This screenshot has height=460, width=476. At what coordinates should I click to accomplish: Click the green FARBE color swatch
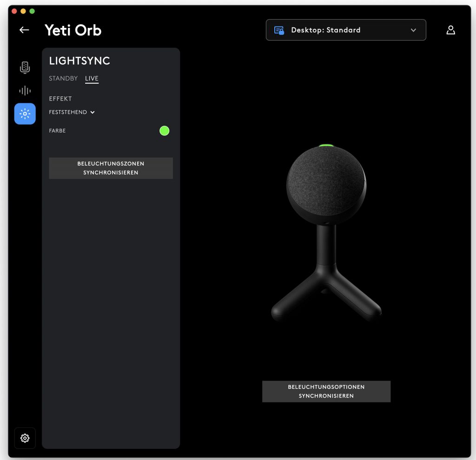164,131
